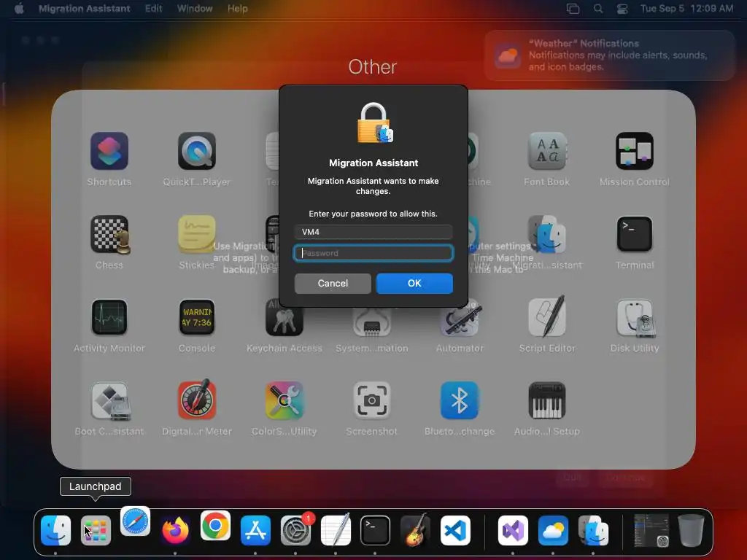Launch Chess app
This screenshot has height=560, width=747.
pyautogui.click(x=109, y=234)
